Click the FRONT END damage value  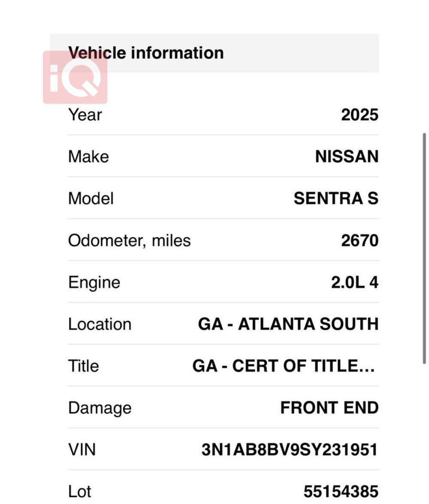coord(329,408)
